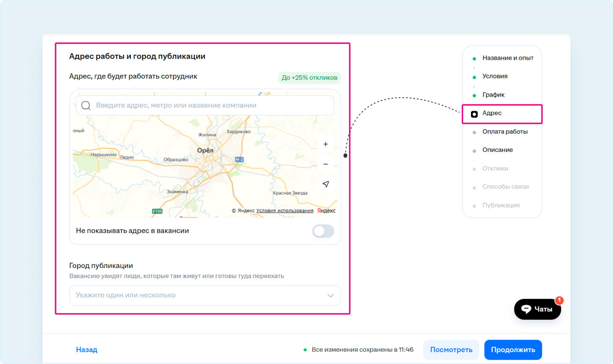
Task: Open the 'Оплата работы' step
Action: pyautogui.click(x=505, y=132)
